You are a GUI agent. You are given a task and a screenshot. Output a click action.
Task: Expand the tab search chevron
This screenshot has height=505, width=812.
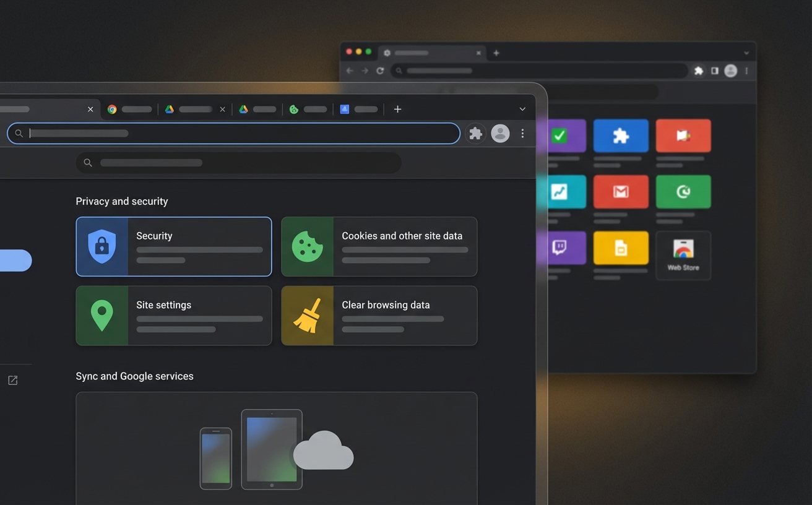point(522,109)
